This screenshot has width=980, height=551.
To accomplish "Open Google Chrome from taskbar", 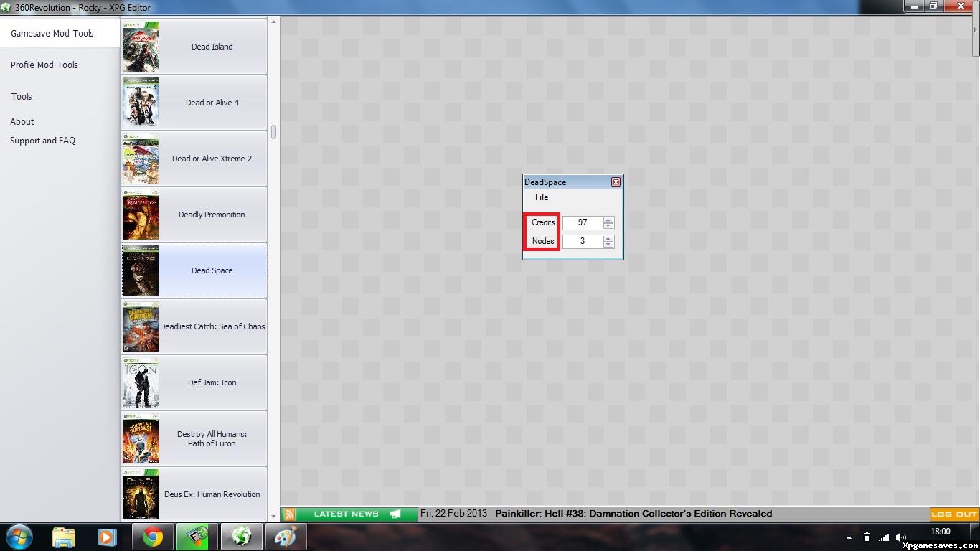I will [x=152, y=537].
